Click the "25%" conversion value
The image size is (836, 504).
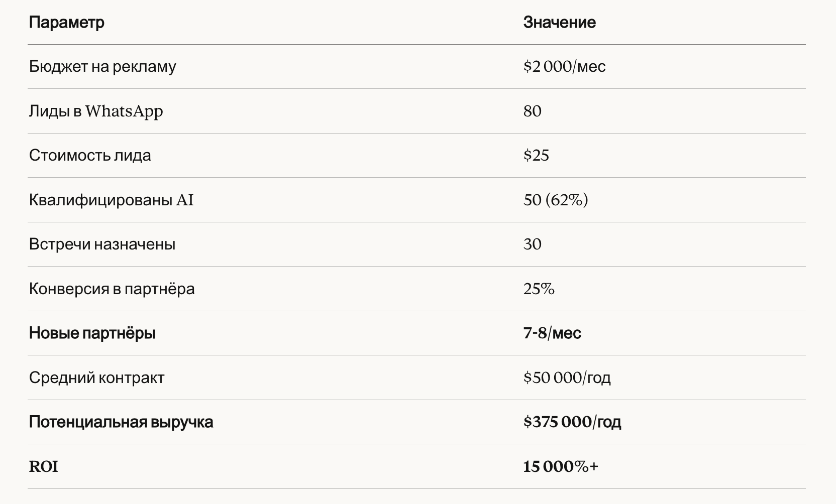point(539,289)
